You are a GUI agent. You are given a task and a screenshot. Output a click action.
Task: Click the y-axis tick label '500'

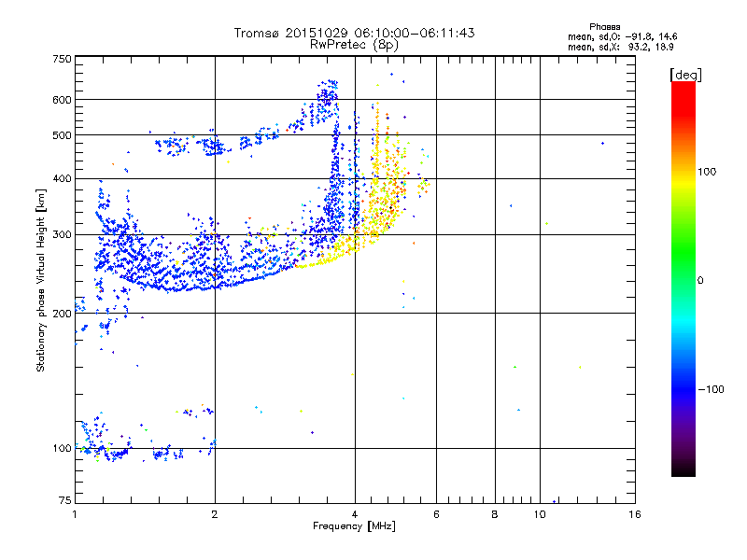[x=62, y=135]
